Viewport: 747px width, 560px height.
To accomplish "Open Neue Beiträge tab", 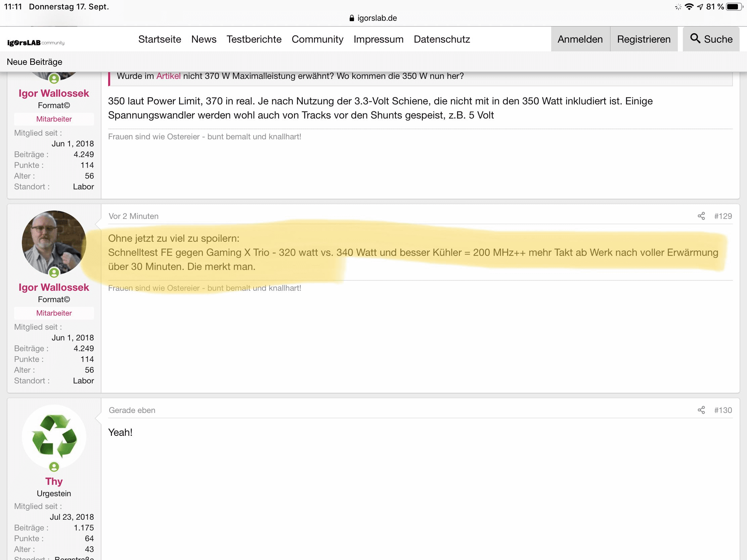I will point(35,62).
